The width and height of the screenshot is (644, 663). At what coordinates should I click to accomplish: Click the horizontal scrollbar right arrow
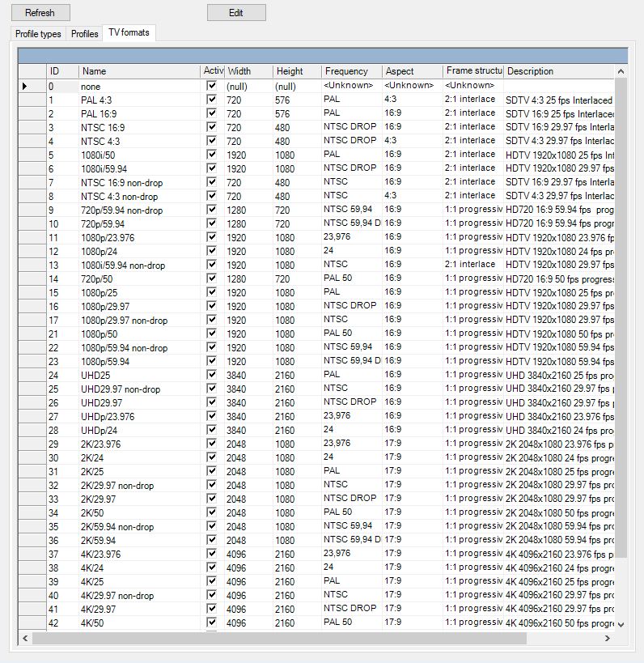(x=608, y=639)
